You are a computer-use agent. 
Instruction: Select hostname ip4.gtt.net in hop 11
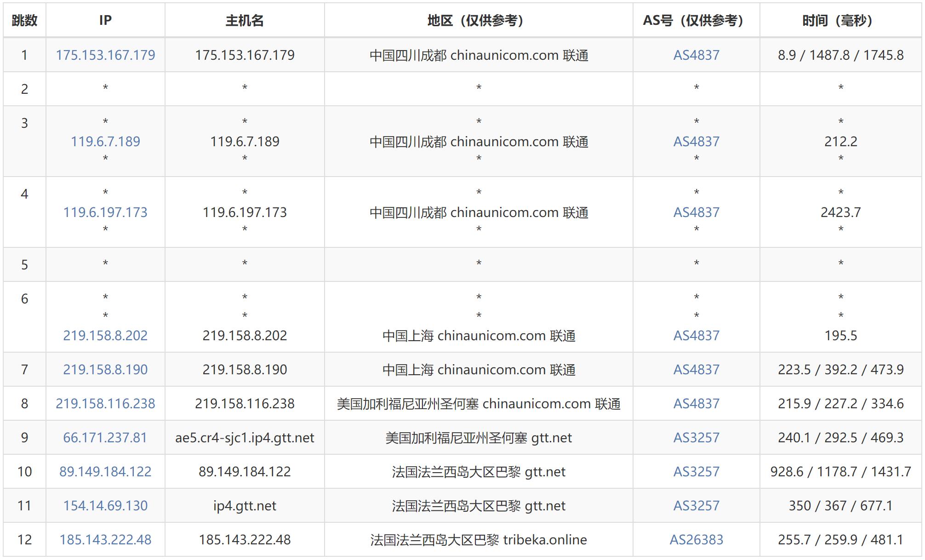pyautogui.click(x=245, y=506)
